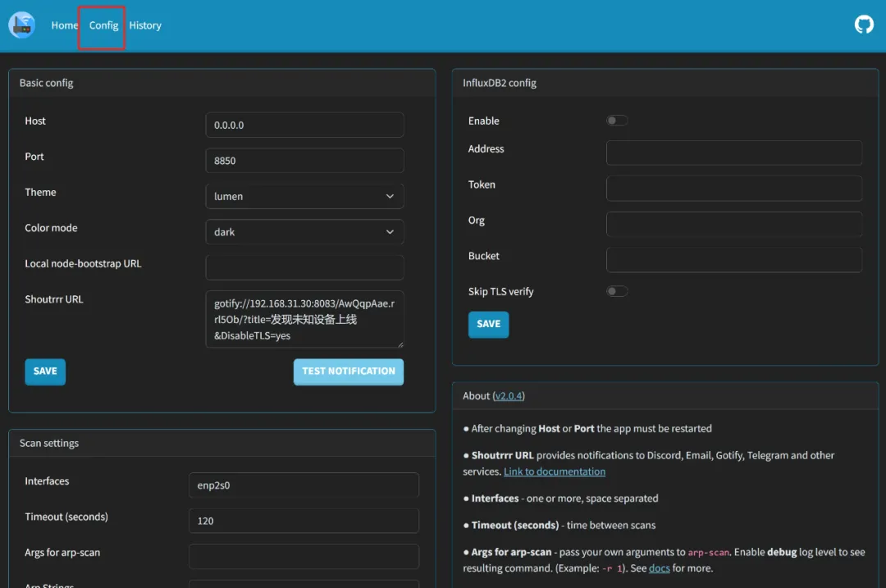Click the Interfaces input field
The height and width of the screenshot is (588, 886).
coord(304,485)
